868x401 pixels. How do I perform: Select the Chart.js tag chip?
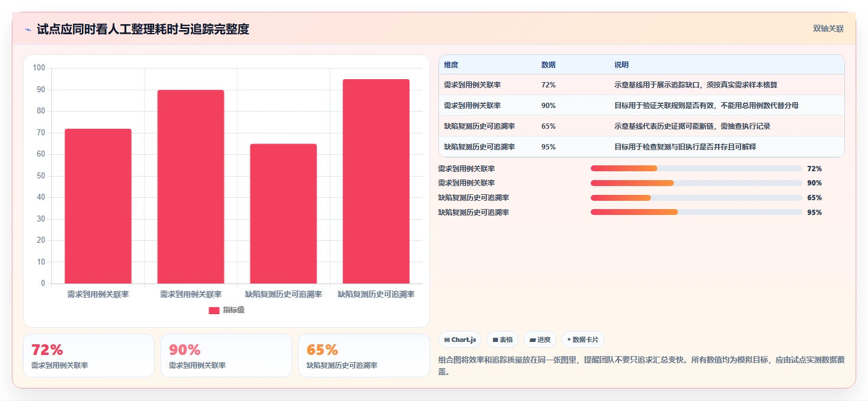click(x=460, y=340)
